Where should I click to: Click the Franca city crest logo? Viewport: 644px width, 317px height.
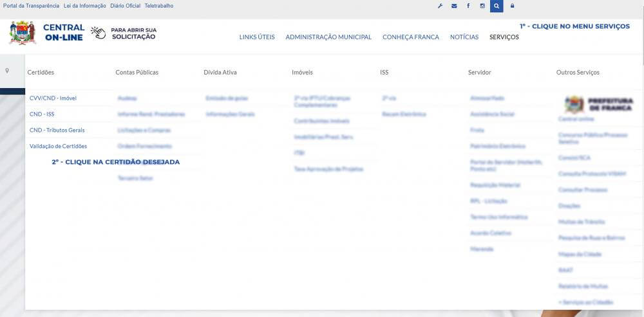pos(23,32)
